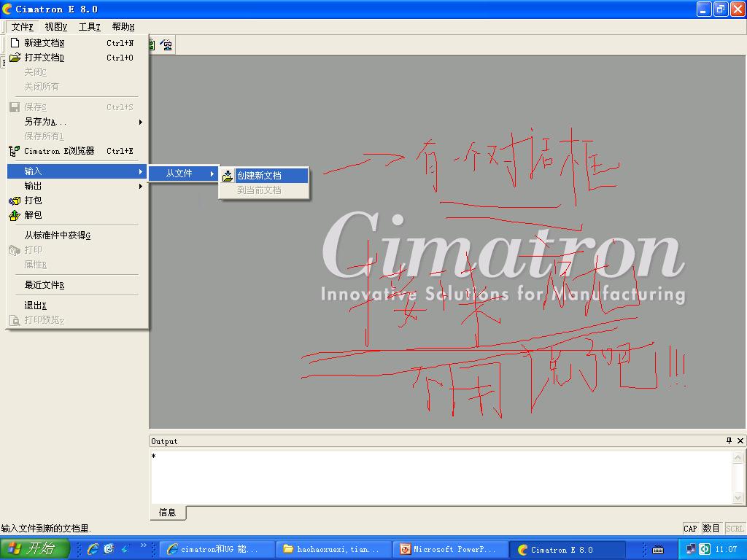The width and height of the screenshot is (747, 560).
Task: Click the import icon beside 创建新文档
Action: 228,176
